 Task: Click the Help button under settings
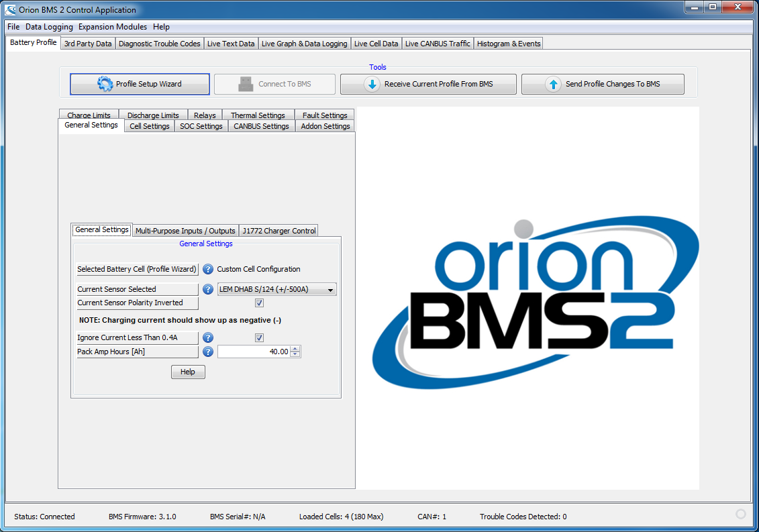coord(188,372)
